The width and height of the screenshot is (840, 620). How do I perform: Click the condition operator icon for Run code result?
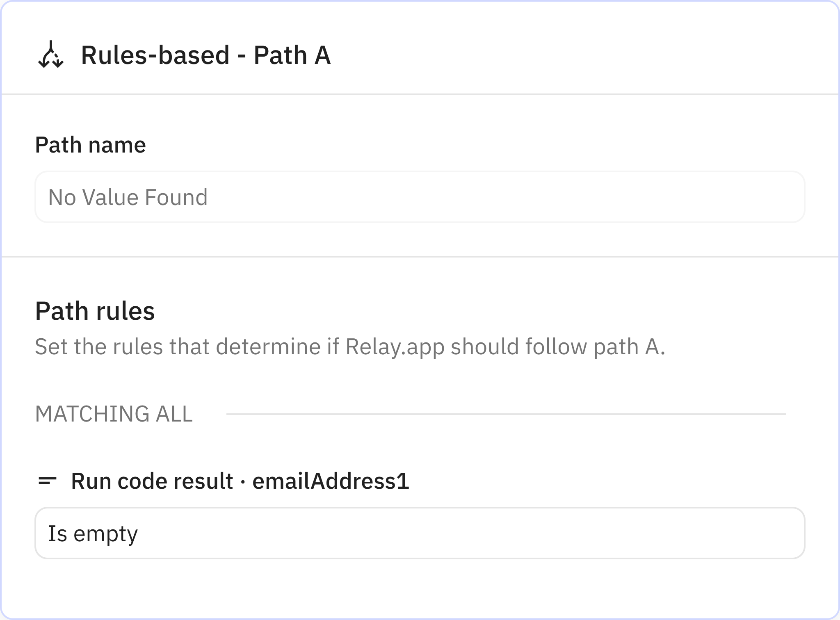coord(48,481)
